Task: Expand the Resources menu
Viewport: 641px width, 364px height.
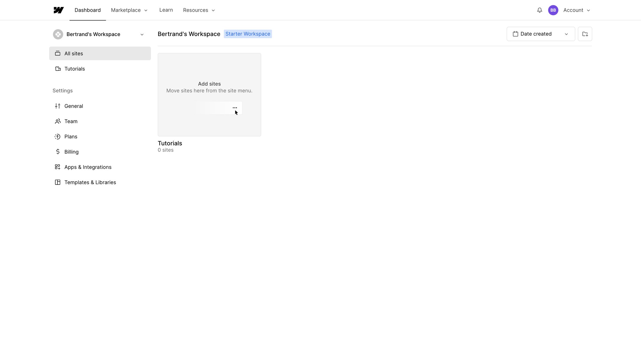Action: click(x=199, y=10)
